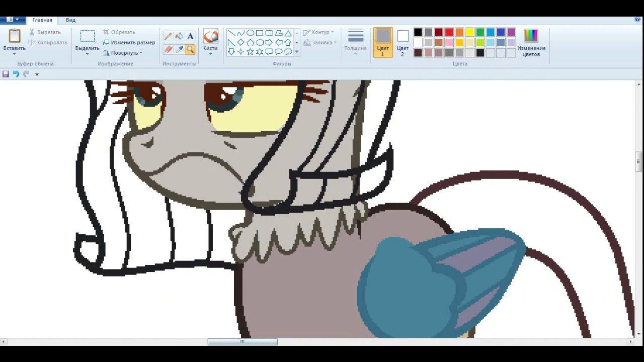Click Обрезать crop button
644x362 pixels.
pos(119,32)
